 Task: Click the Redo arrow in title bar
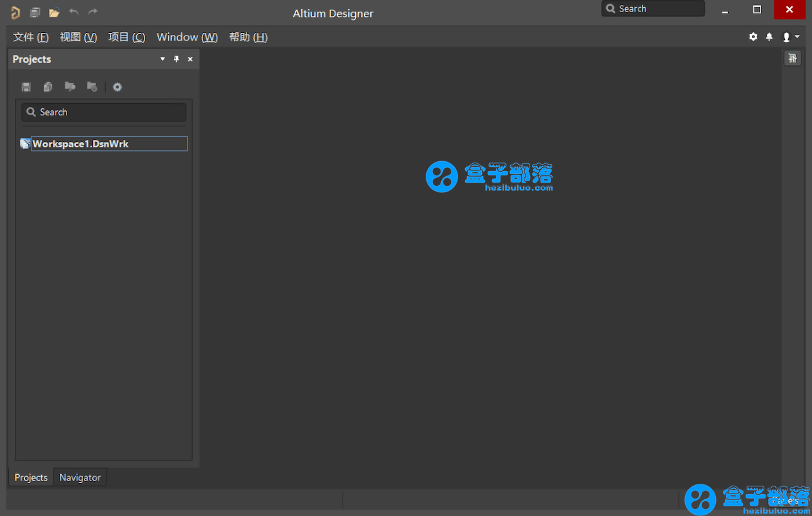(93, 12)
